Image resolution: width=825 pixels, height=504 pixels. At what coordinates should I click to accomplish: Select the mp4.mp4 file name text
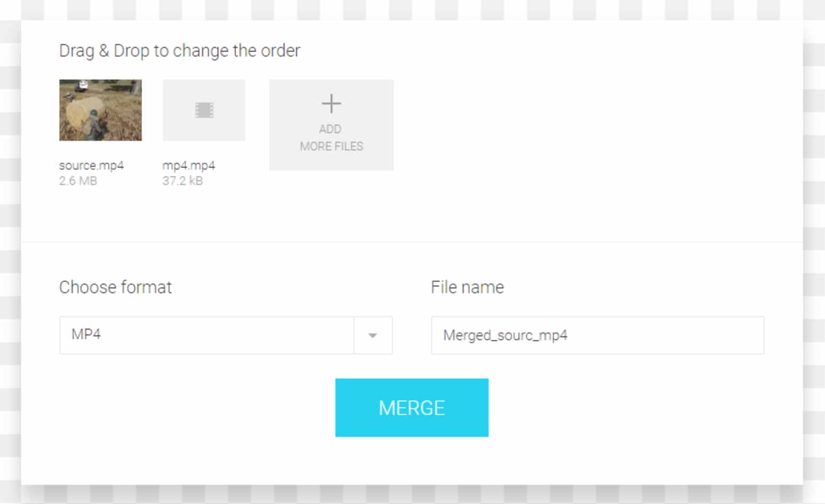tap(189, 165)
